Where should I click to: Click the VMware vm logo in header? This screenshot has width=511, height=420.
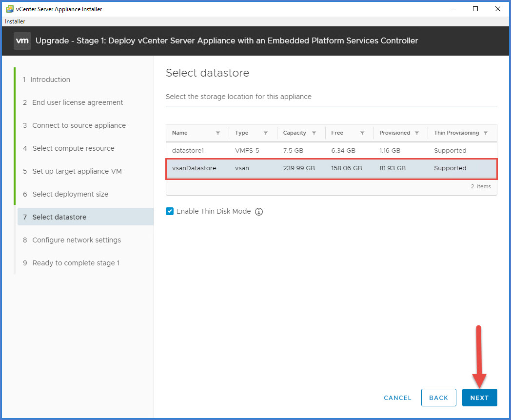point(22,41)
